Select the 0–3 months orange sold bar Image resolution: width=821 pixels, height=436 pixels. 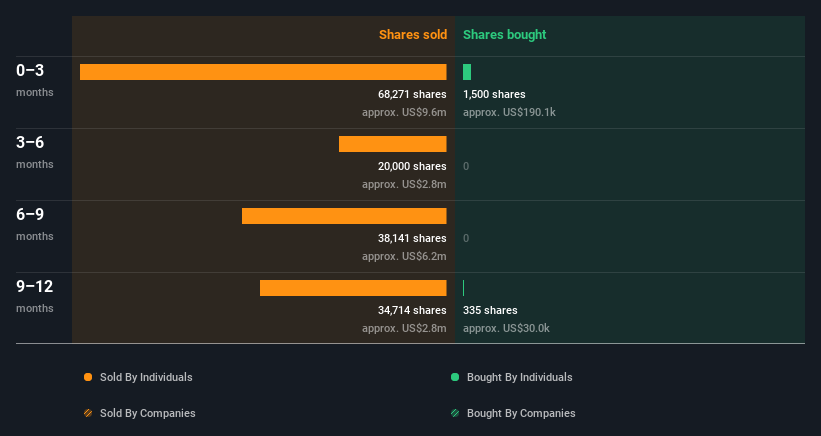(x=263, y=72)
